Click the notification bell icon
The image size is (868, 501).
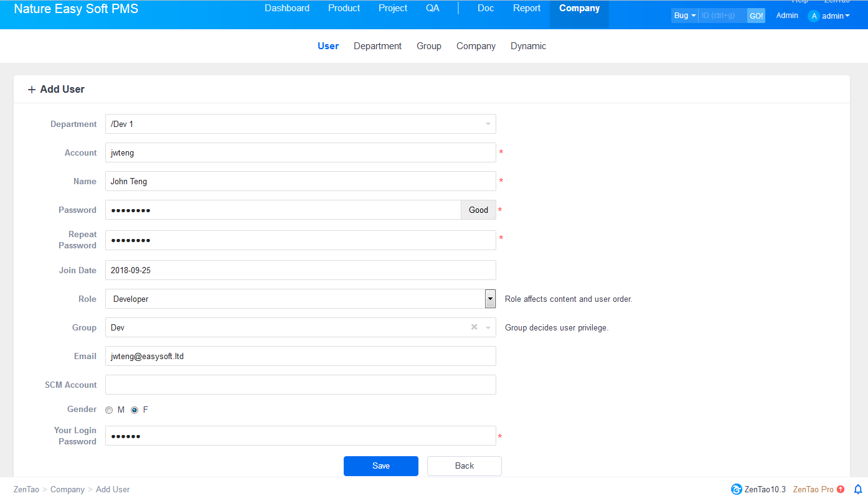[858, 489]
